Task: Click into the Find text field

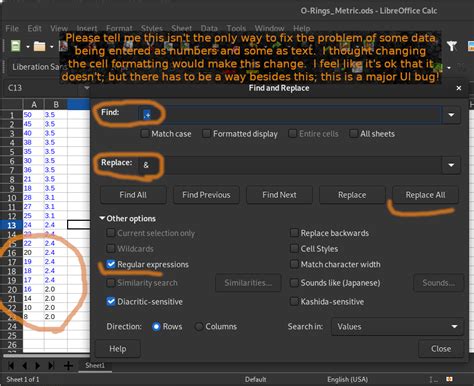Action: 291,115
